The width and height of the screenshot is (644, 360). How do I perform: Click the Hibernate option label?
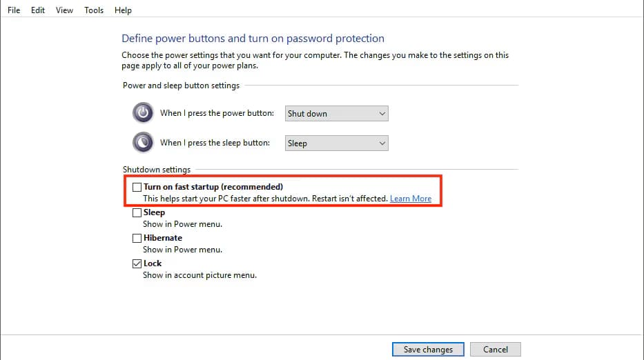point(163,238)
